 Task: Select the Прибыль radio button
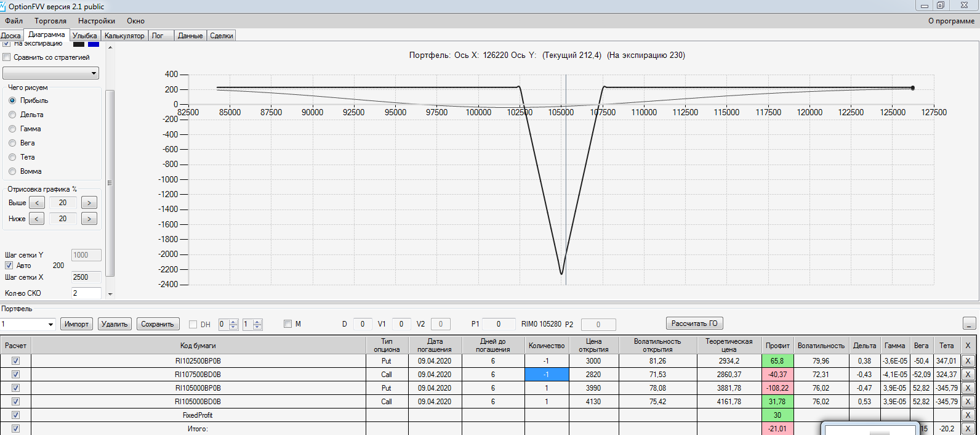tap(12, 100)
